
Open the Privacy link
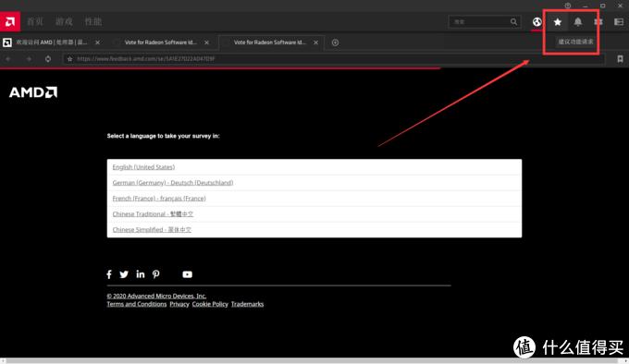point(179,304)
